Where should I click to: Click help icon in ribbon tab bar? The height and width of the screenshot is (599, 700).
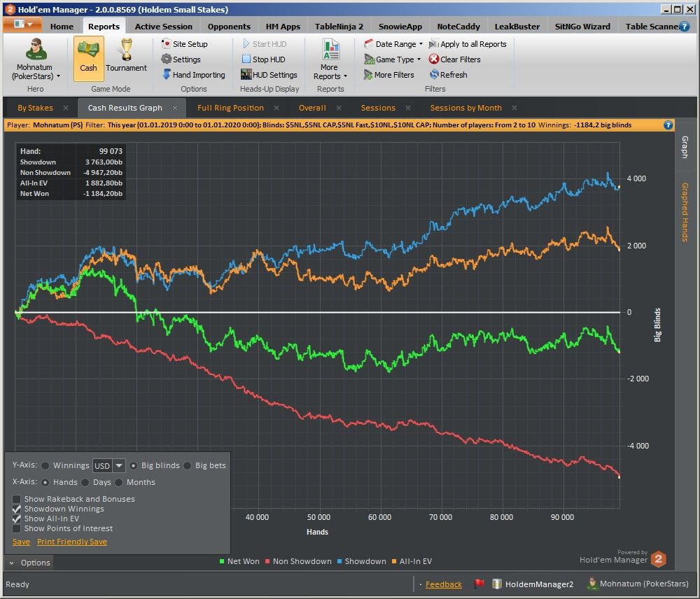684,27
